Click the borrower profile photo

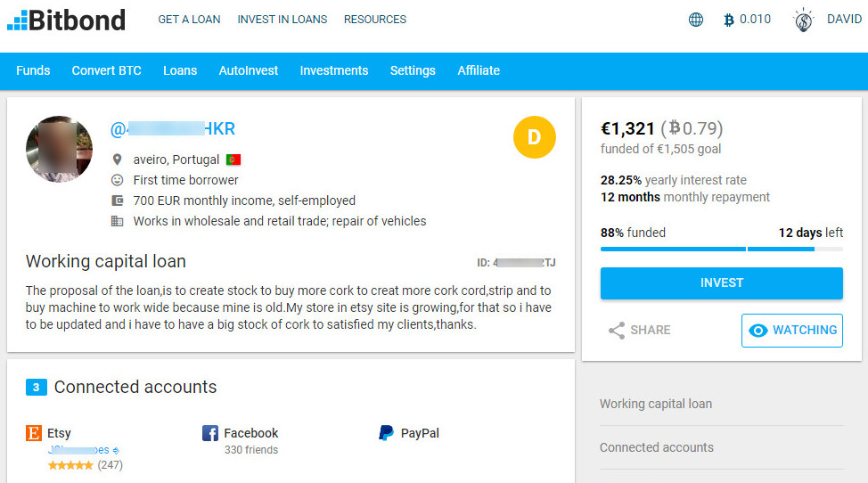[59, 150]
